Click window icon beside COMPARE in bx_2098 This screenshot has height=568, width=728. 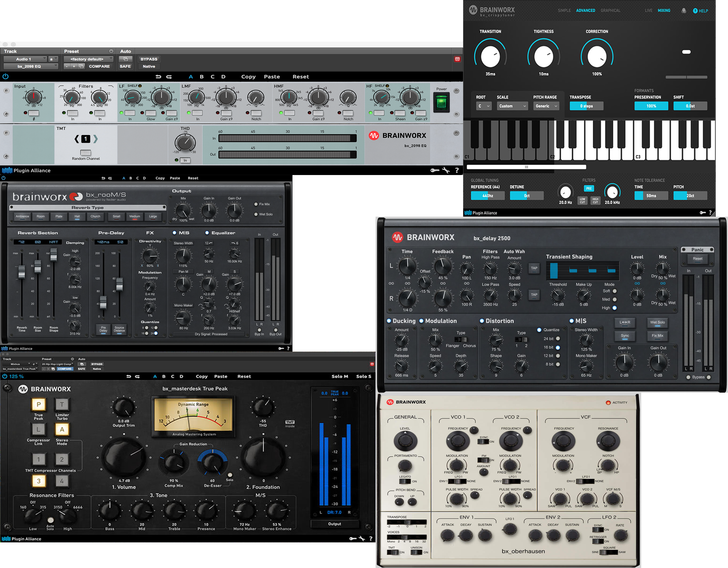click(81, 66)
